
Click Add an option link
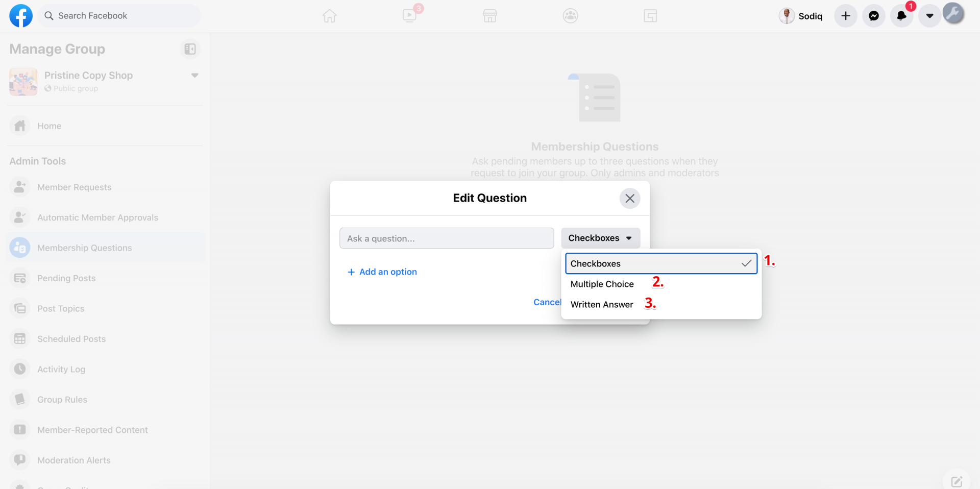click(x=382, y=272)
